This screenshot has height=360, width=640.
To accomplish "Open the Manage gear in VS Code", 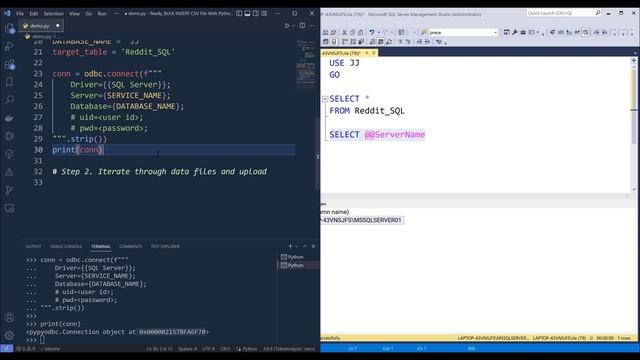I will (9, 336).
